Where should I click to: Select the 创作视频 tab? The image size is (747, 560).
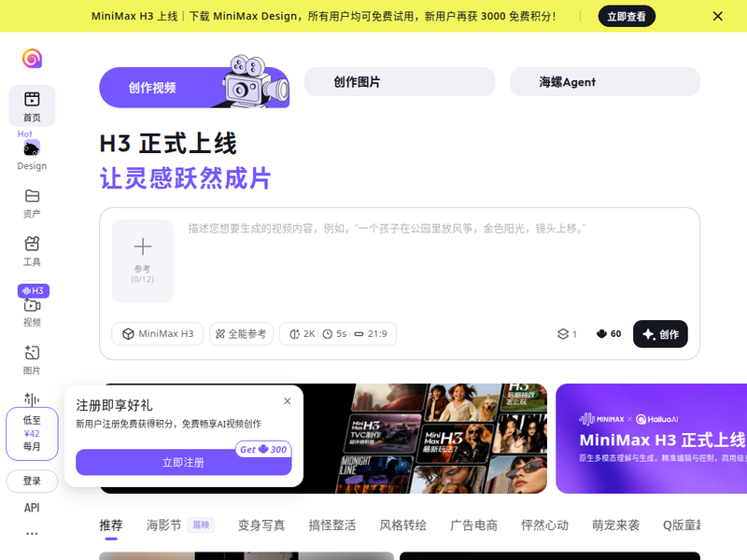tap(194, 88)
